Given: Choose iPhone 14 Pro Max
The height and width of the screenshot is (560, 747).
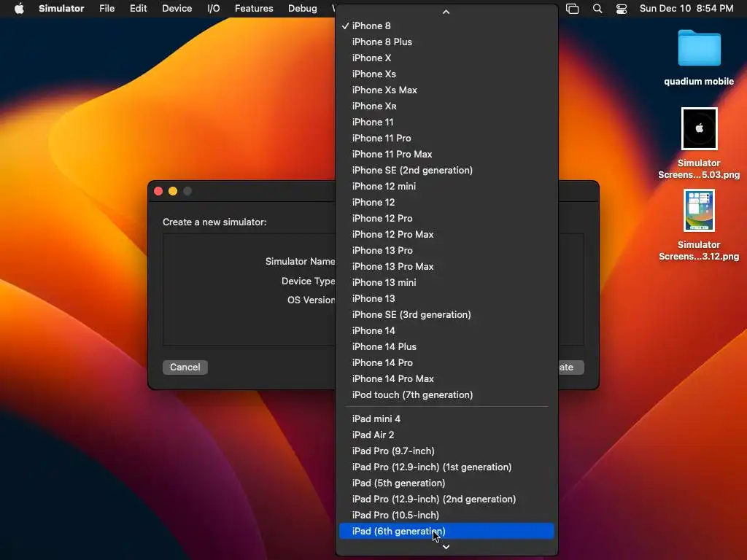Looking at the screenshot, I should (x=446, y=378).
